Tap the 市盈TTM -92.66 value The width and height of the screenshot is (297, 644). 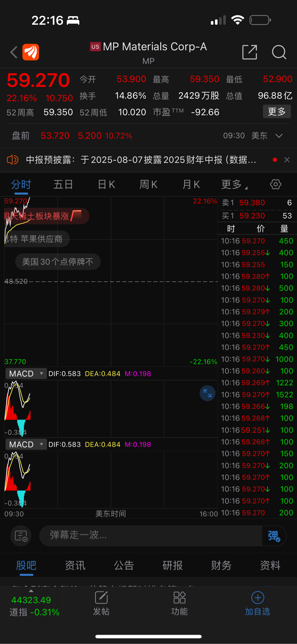[x=205, y=112]
